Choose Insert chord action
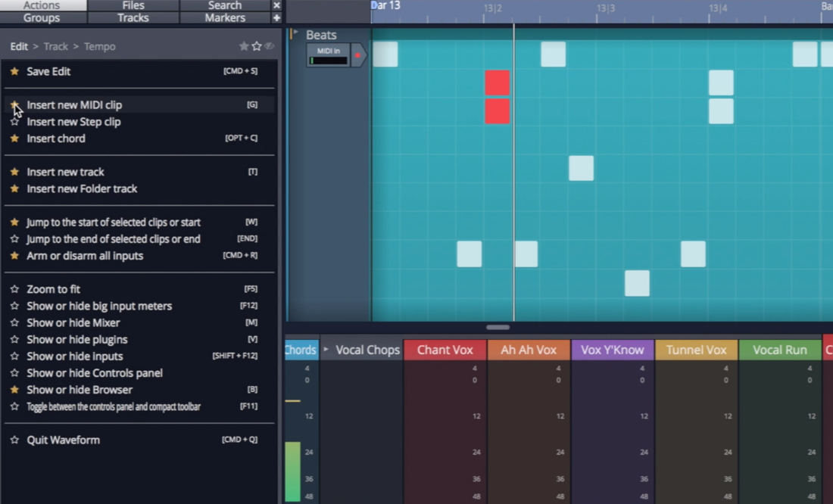Screen dimensions: 833x504 click(x=139, y=138)
